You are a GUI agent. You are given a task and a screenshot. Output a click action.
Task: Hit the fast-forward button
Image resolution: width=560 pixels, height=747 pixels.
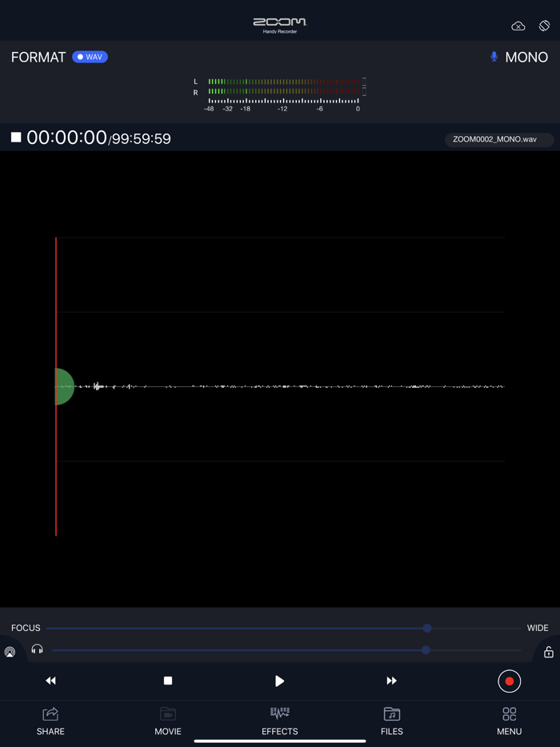391,681
